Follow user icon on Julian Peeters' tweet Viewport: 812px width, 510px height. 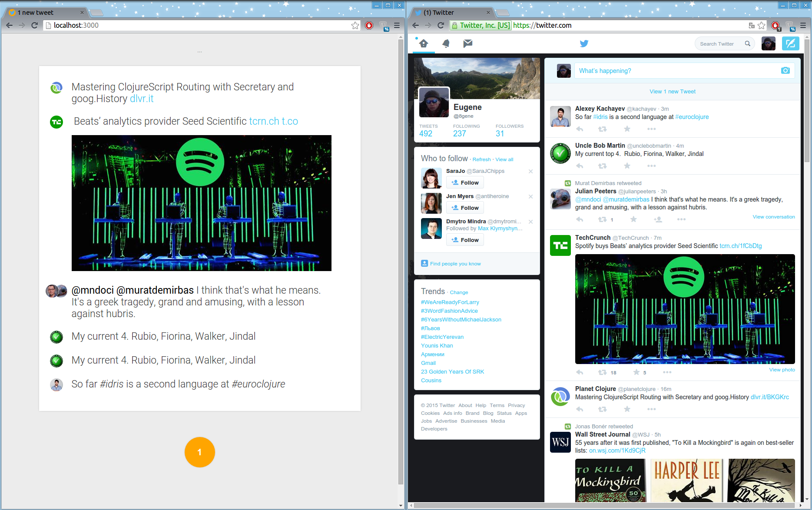658,219
